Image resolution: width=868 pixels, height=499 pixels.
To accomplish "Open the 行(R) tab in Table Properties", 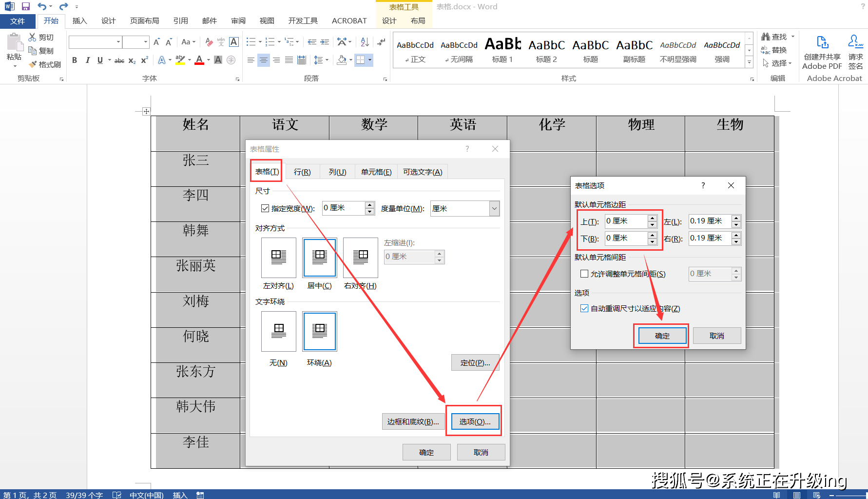I will pyautogui.click(x=303, y=171).
